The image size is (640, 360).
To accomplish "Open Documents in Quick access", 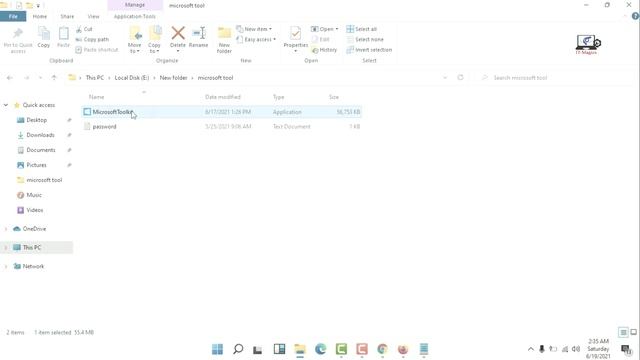I will [40, 150].
